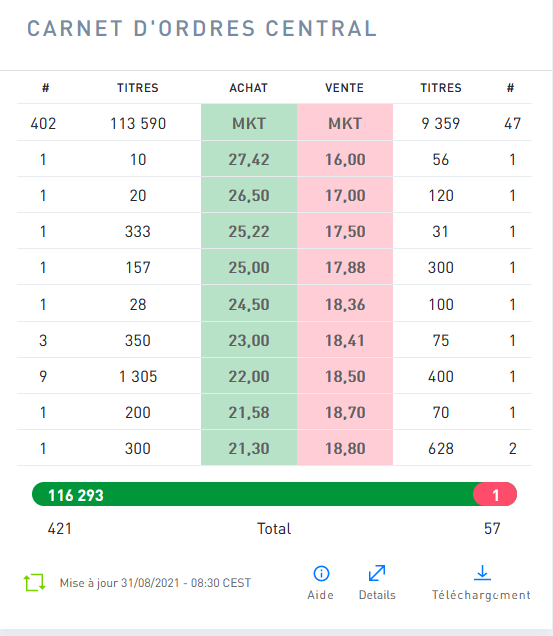Select the 27,42 bid price cell

coord(249,159)
